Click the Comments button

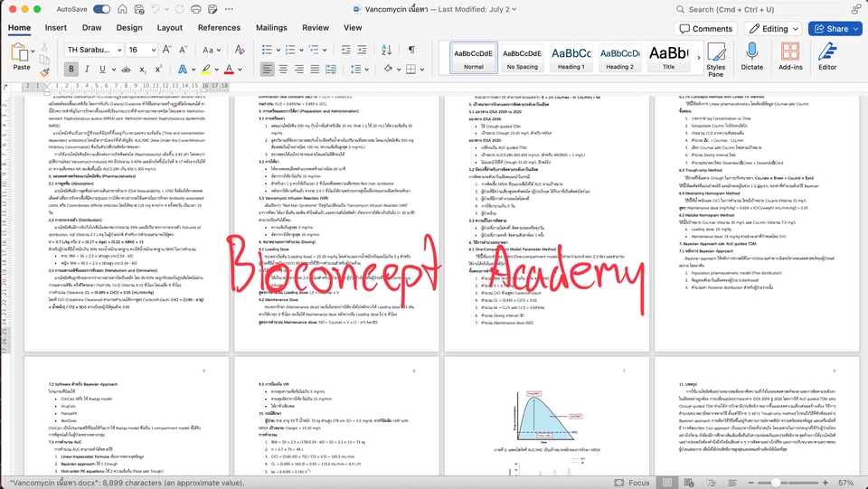tap(705, 29)
